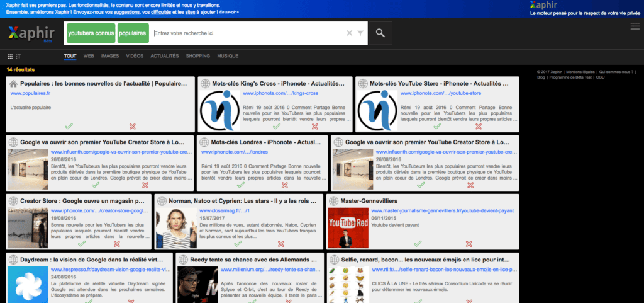Switch to the IMAGES tab
Image resolution: width=644 pixels, height=303 pixels.
coord(110,56)
